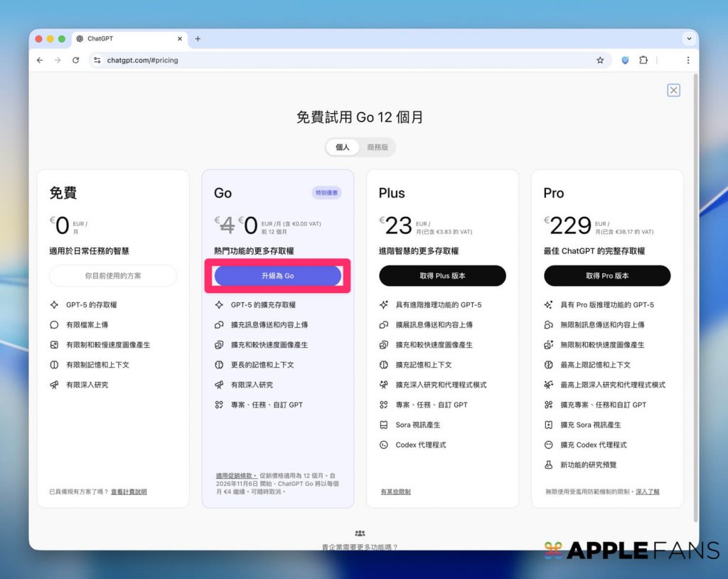Click the 取得 Plus 版本 button
728x579 pixels.
pyautogui.click(x=442, y=276)
